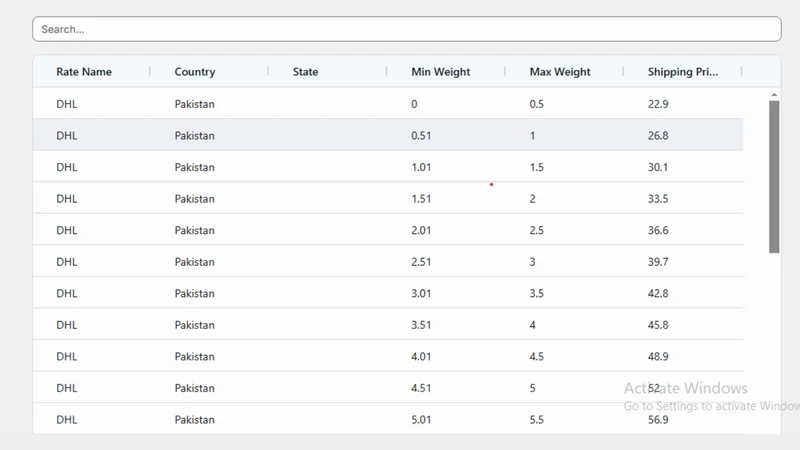Click Max Weight value 4.5

pyautogui.click(x=536, y=357)
